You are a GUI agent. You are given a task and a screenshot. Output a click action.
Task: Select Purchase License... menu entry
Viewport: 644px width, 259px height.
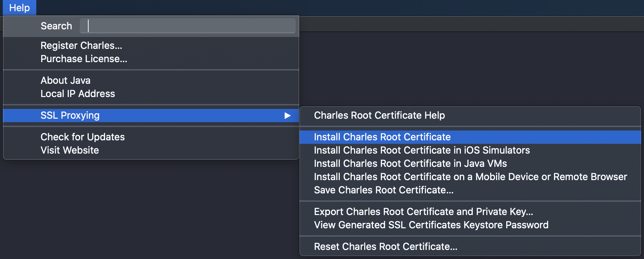[151, 59]
